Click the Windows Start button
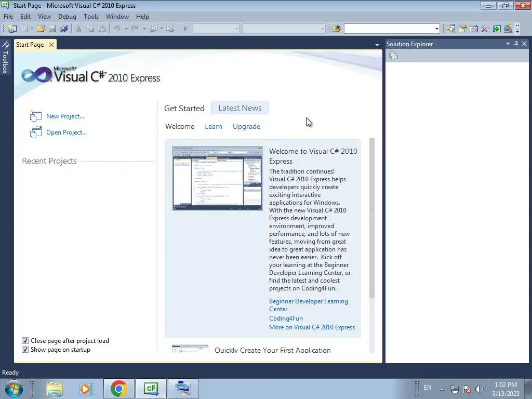Screen dimensions: 532x399 14,389
